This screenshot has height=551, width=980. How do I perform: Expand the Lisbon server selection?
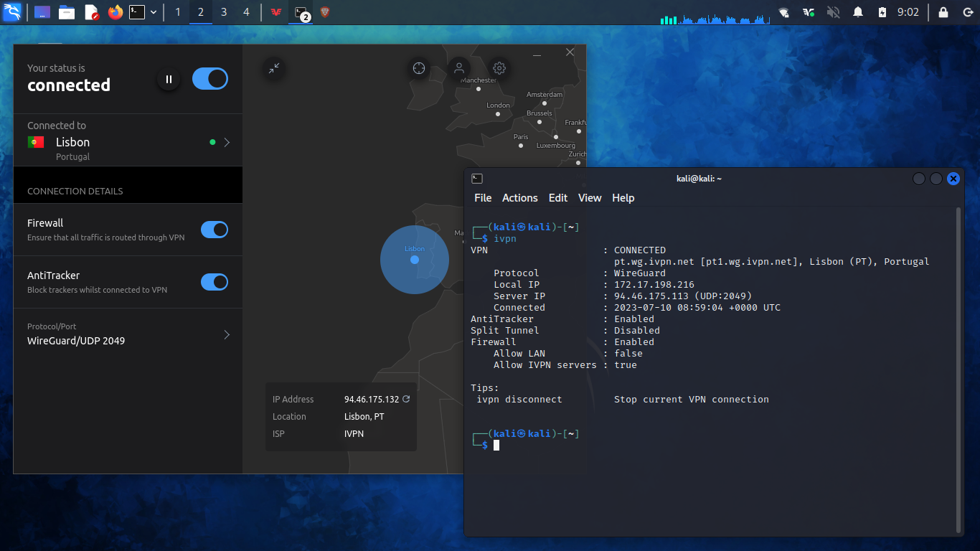(227, 143)
